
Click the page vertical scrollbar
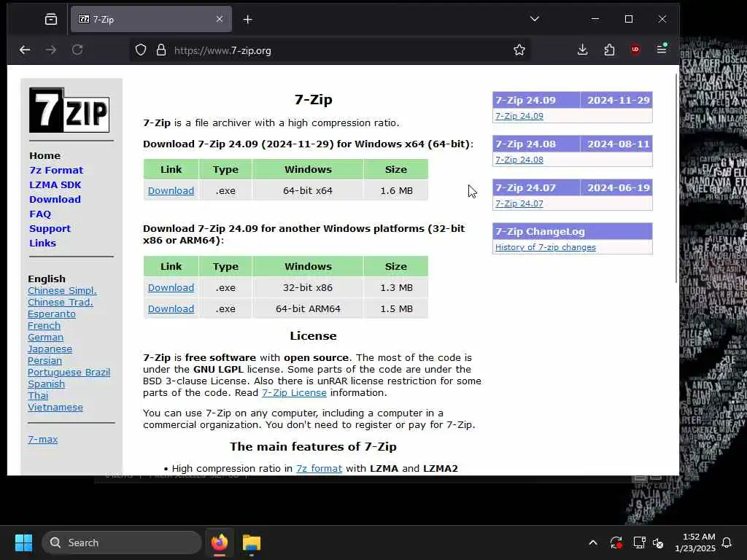tap(676, 179)
